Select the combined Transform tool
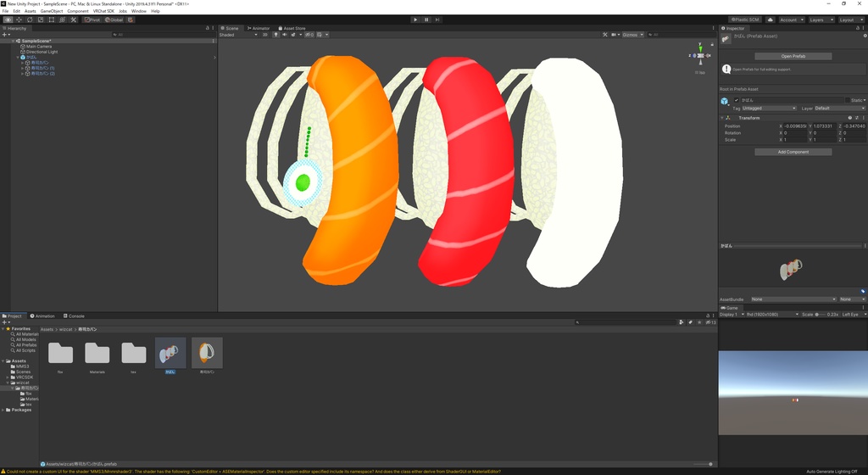This screenshot has width=868, height=475. pos(62,20)
